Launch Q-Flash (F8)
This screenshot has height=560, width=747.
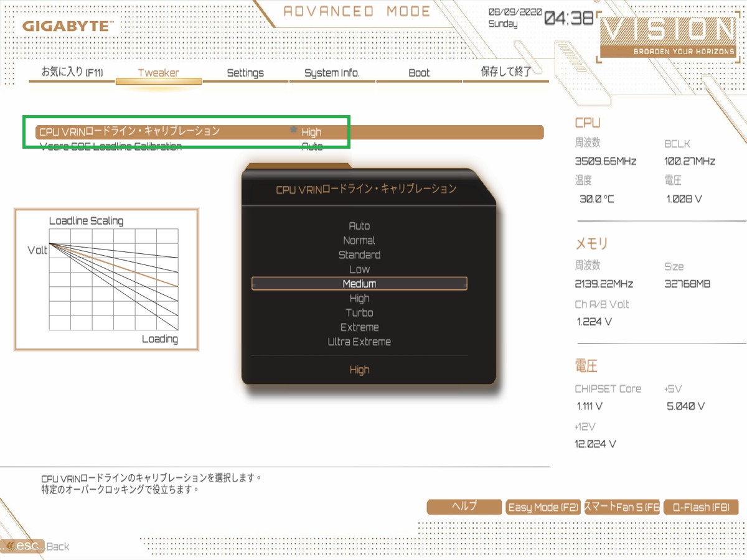point(701,507)
